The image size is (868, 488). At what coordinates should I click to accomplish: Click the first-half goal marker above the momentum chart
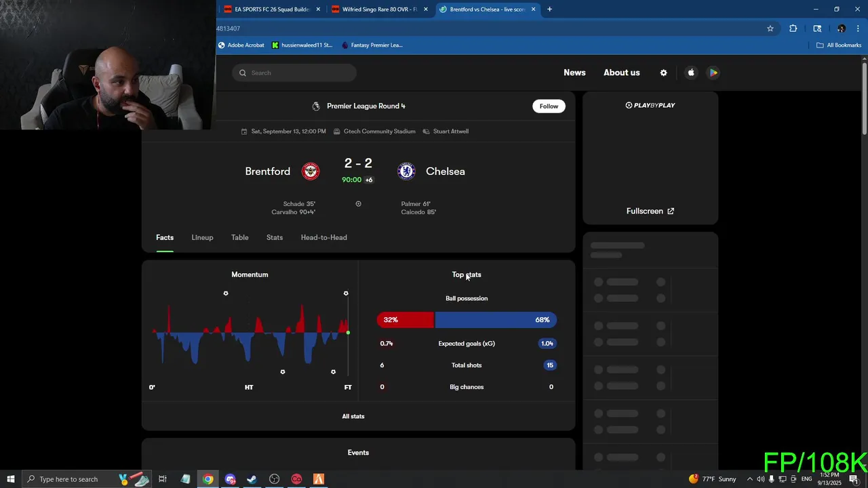pos(226,293)
